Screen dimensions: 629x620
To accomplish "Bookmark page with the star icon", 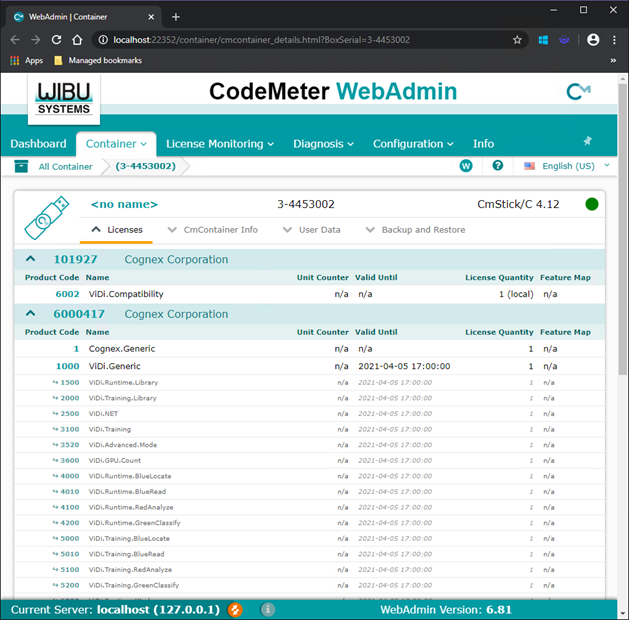I will [517, 40].
